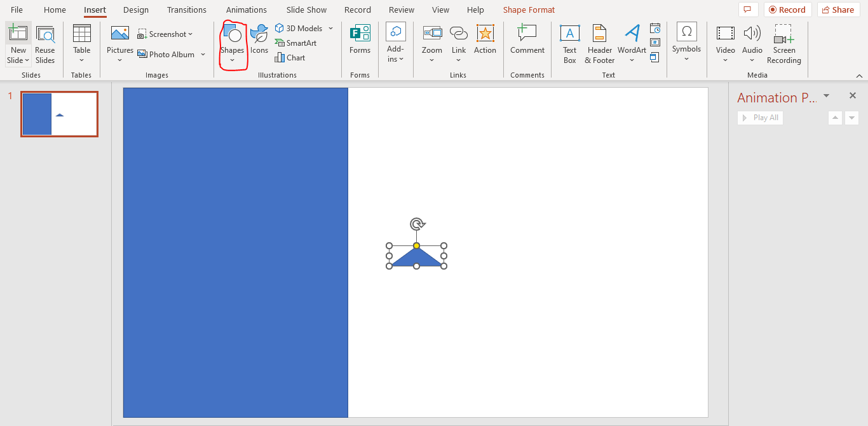This screenshot has height=426, width=868.
Task: Click the 3D Models button
Action: click(299, 29)
